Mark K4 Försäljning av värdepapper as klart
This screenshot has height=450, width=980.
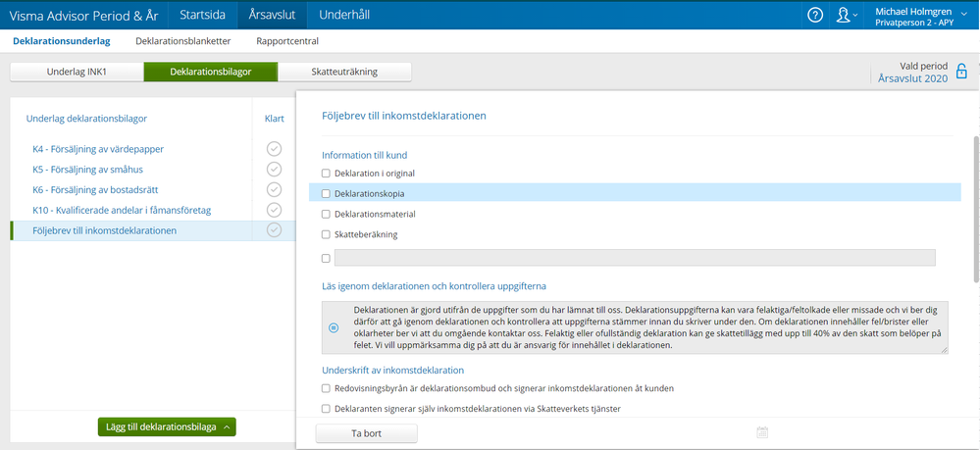click(x=275, y=149)
